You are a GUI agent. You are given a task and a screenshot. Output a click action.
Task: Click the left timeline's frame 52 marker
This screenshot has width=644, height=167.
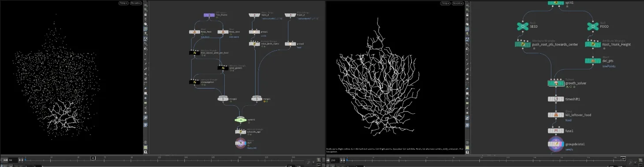(x=93, y=158)
